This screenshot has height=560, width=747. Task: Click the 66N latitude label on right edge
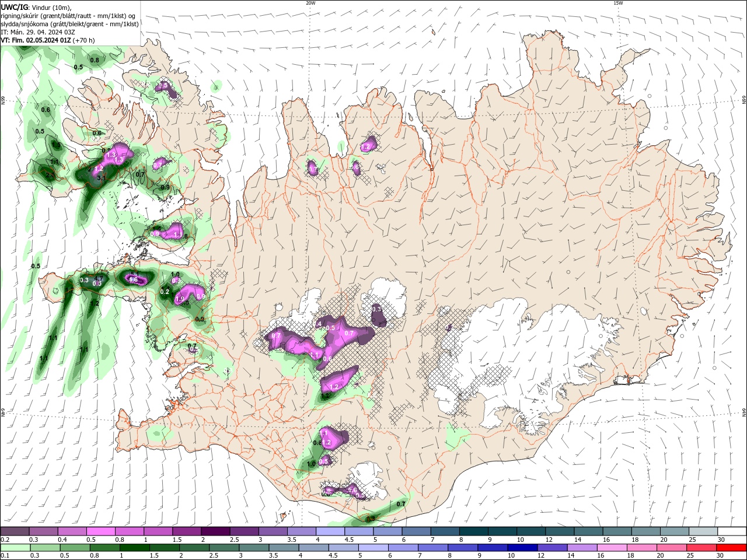click(744, 100)
